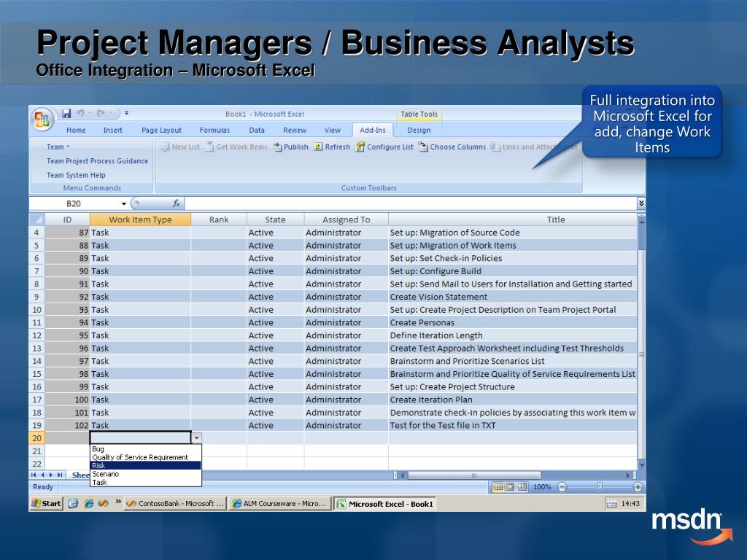
Task: Expand quick launch overflow chevron
Action: click(117, 502)
